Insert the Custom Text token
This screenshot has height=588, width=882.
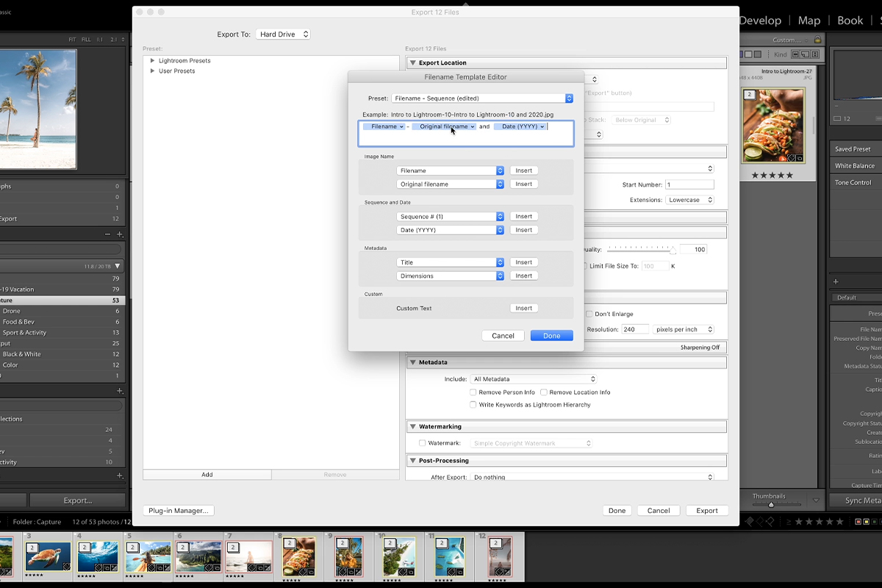tap(523, 307)
